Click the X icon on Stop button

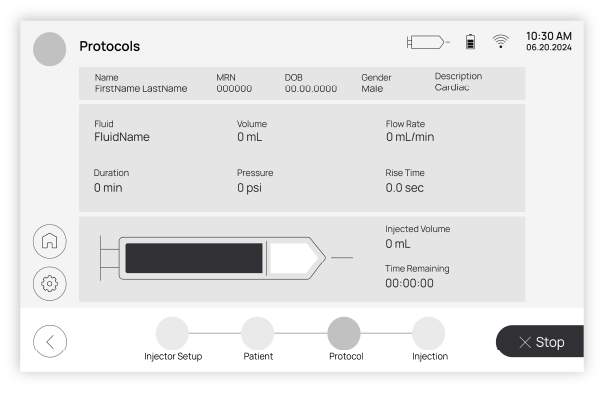click(525, 342)
